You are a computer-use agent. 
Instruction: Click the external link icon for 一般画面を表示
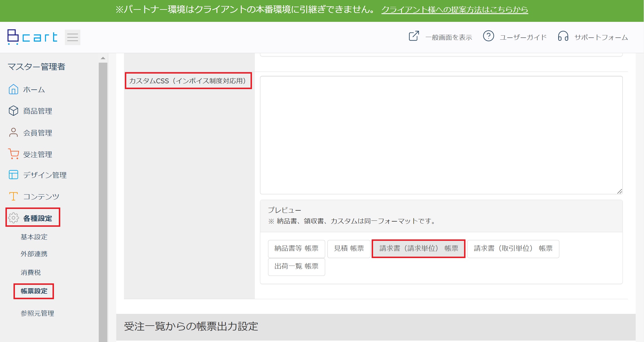[414, 36]
